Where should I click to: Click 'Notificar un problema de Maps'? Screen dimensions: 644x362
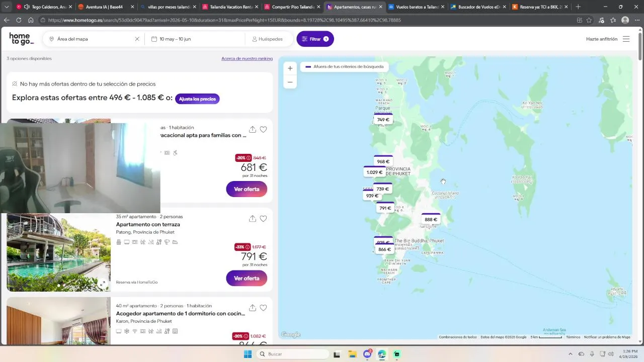pyautogui.click(x=607, y=337)
